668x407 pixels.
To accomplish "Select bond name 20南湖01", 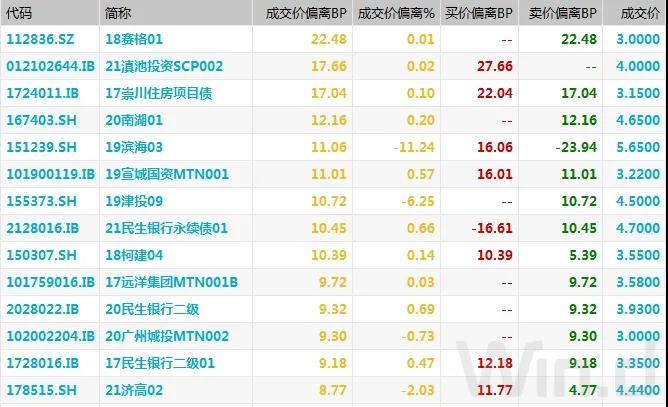I will coord(134,120).
